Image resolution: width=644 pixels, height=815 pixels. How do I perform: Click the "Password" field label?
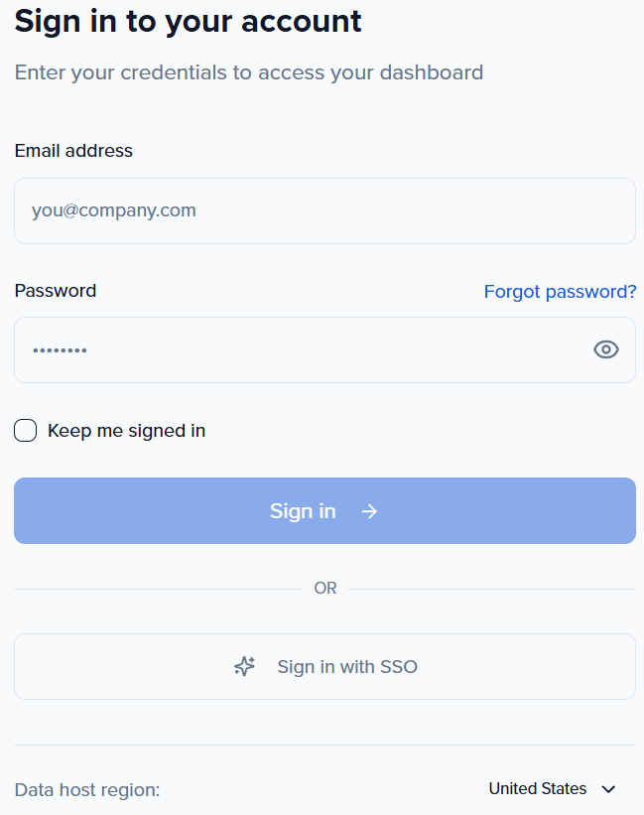coord(56,291)
